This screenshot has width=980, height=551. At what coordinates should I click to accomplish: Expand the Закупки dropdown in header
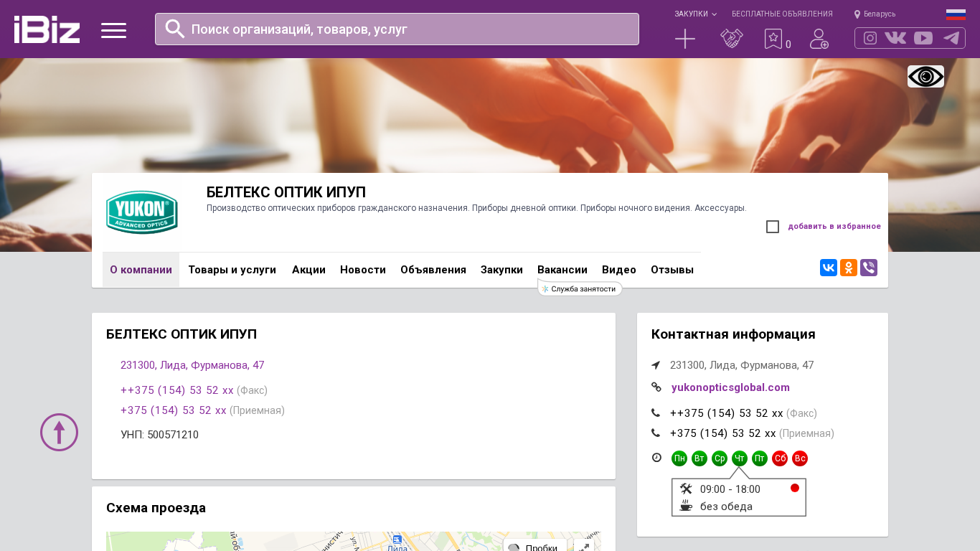(694, 14)
